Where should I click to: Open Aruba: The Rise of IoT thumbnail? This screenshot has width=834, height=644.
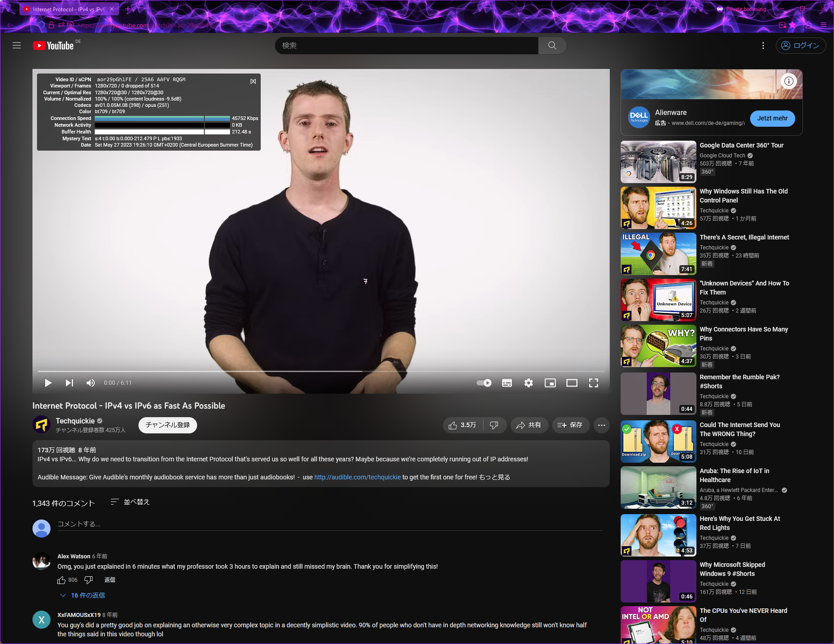coord(659,488)
